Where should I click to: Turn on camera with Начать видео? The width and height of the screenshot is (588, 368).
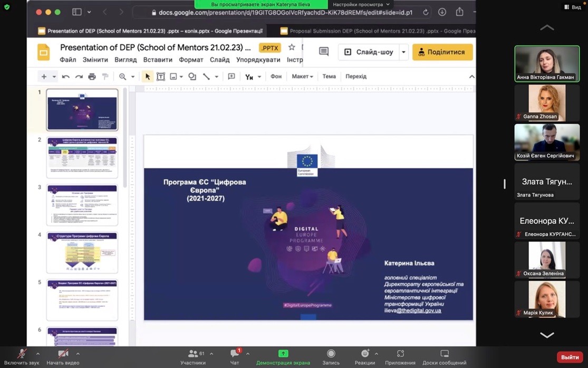point(63,357)
